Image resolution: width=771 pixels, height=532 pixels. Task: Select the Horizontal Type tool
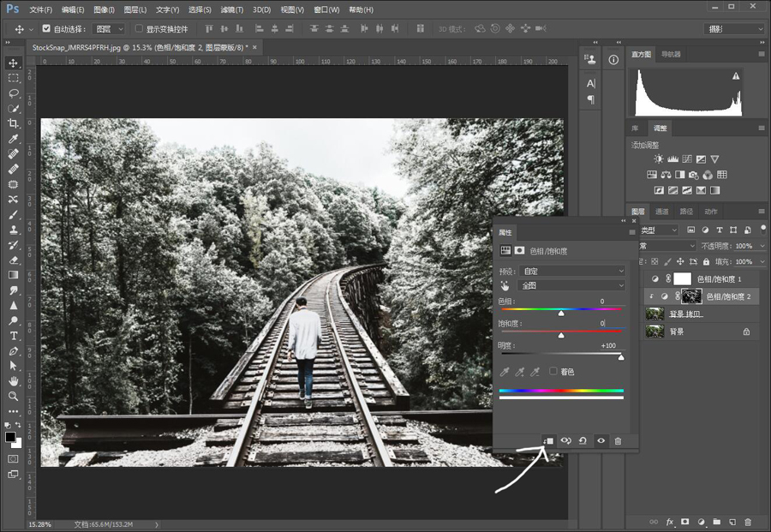coord(13,336)
